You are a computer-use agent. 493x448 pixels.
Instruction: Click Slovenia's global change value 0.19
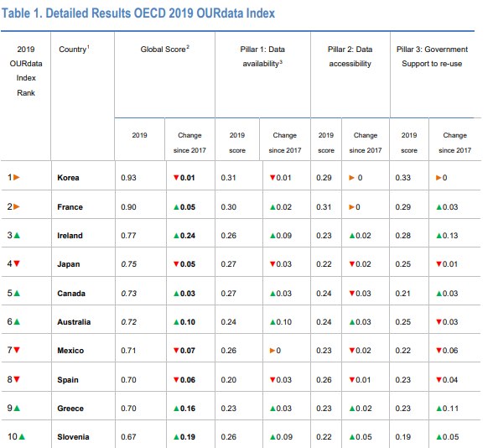(x=188, y=436)
